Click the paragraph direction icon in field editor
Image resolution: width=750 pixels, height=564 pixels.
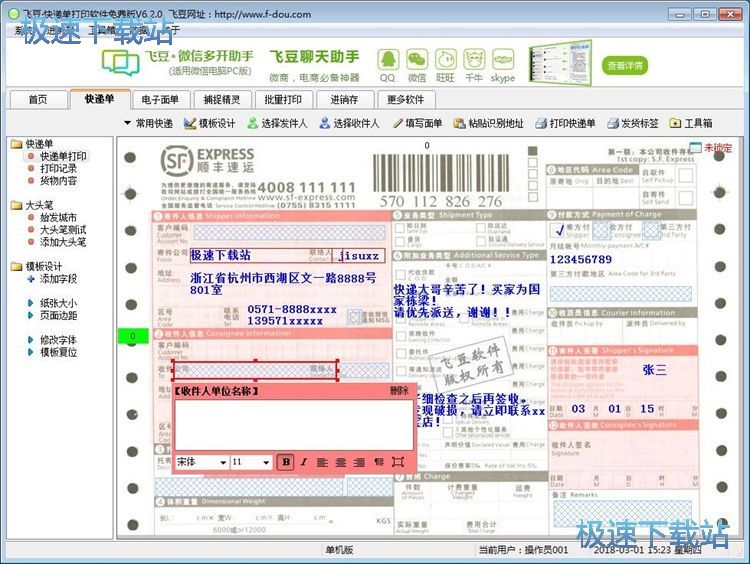(x=379, y=462)
